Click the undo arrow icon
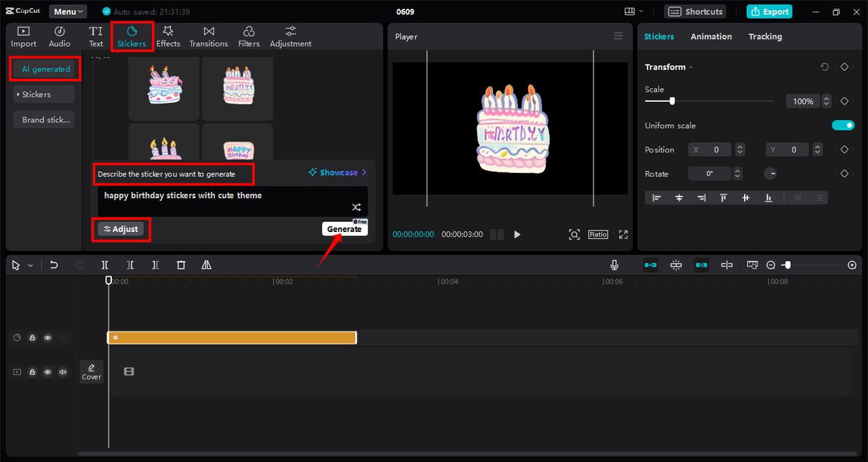 [x=54, y=265]
